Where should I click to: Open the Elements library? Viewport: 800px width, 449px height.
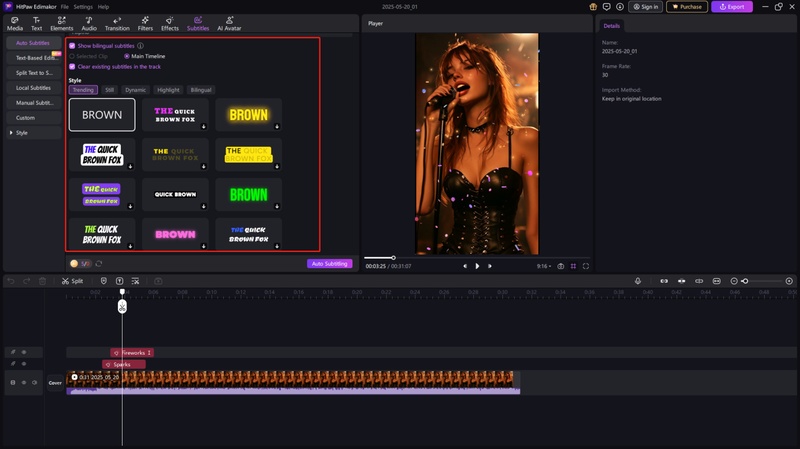pyautogui.click(x=62, y=23)
